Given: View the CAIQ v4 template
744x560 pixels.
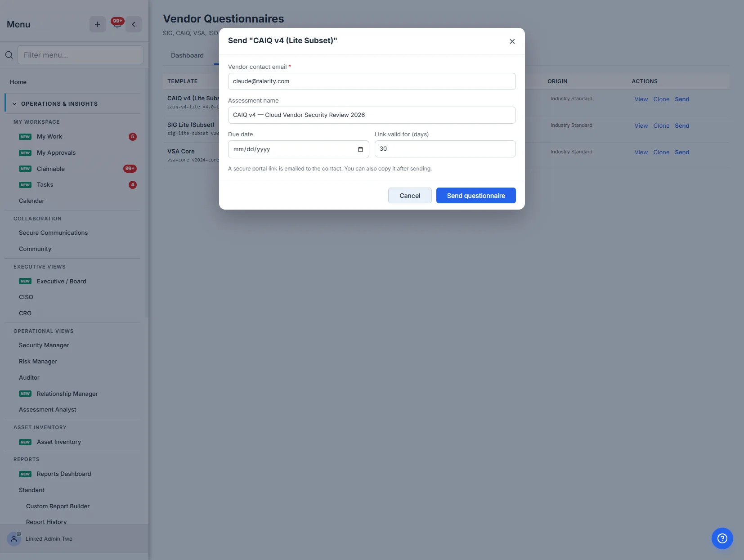Looking at the screenshot, I should click(641, 99).
